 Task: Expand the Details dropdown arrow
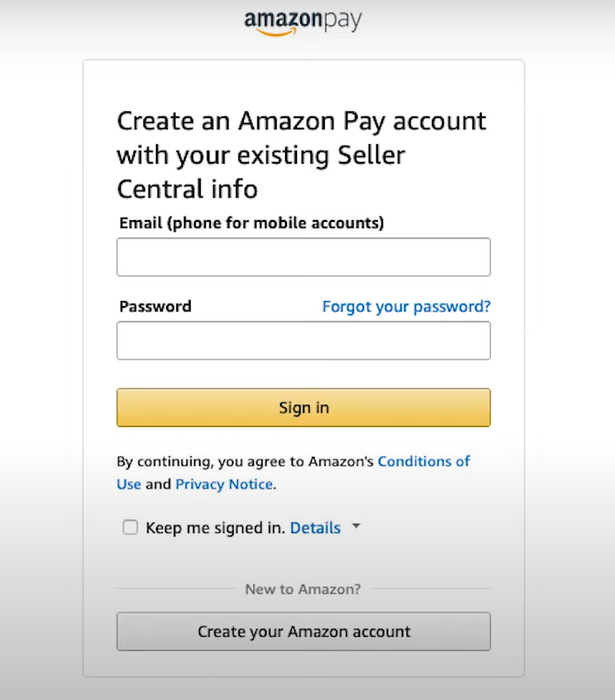pyautogui.click(x=356, y=526)
